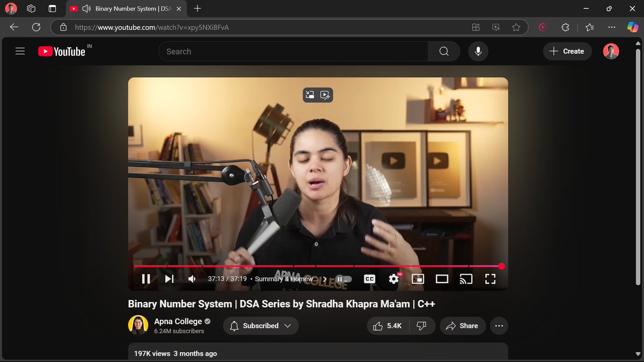Mute the video player volume
The image size is (644, 362).
[x=192, y=279]
